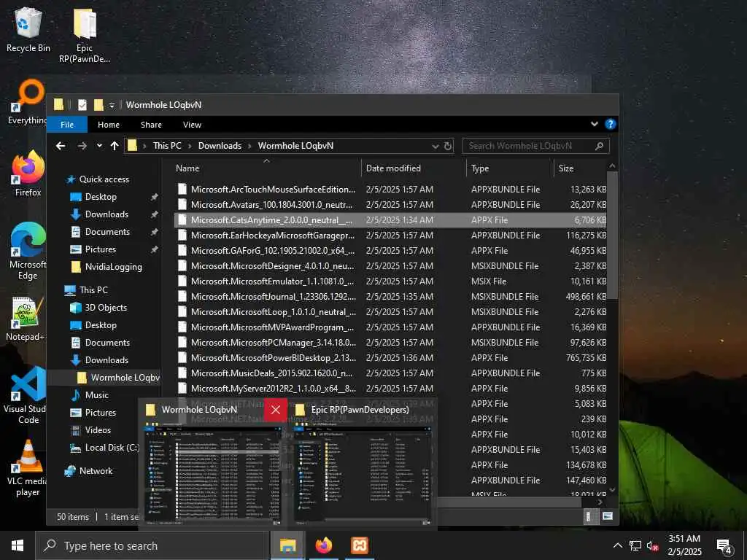Launch the Microsoft Edge desktop shortcut
The height and width of the screenshot is (560, 747).
click(28, 251)
